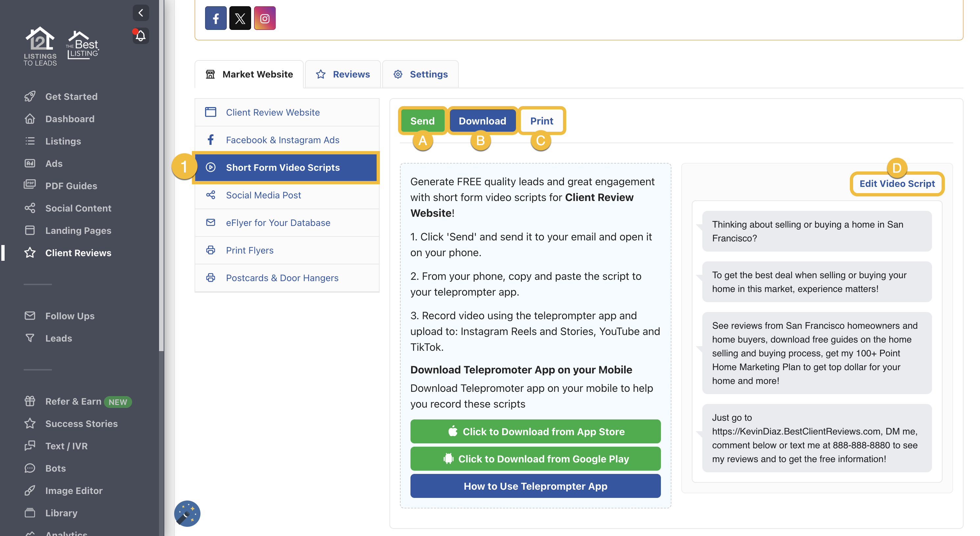Collapse the sidebar with the chevron
The image size is (980, 536).
141,12
